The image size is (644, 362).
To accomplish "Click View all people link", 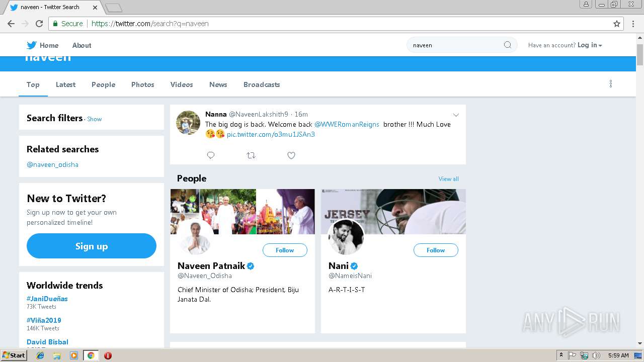I will (448, 179).
